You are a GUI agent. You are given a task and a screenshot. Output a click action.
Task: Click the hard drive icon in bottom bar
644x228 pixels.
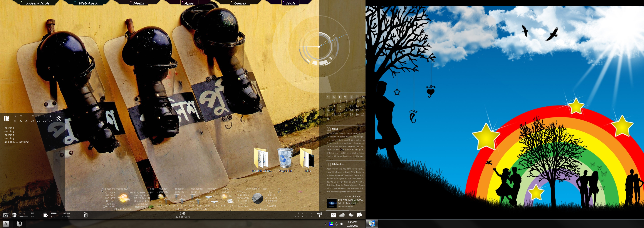45,215
